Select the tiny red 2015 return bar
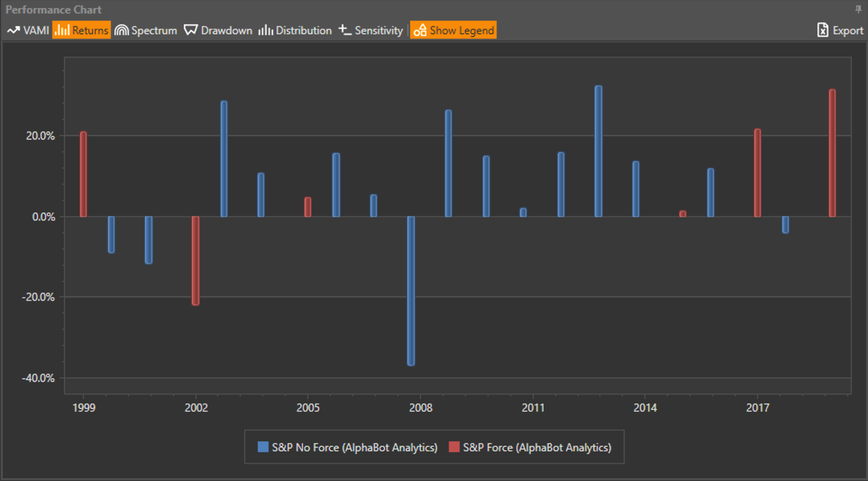The image size is (868, 481). click(683, 214)
